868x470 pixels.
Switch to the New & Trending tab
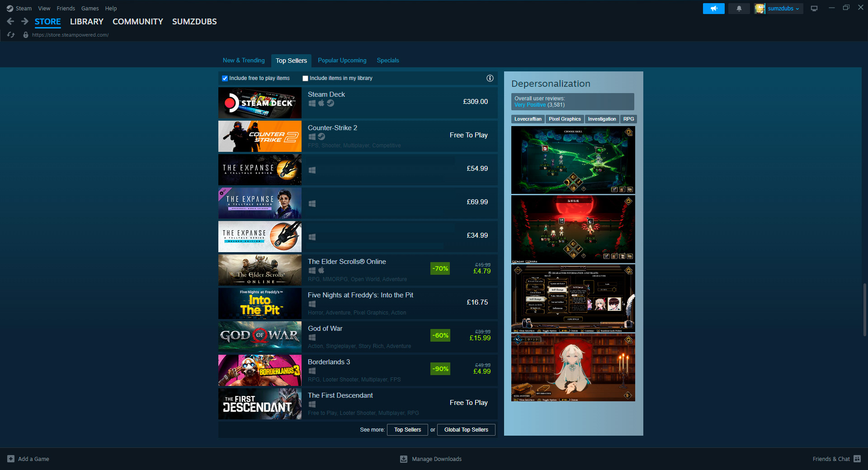point(244,60)
